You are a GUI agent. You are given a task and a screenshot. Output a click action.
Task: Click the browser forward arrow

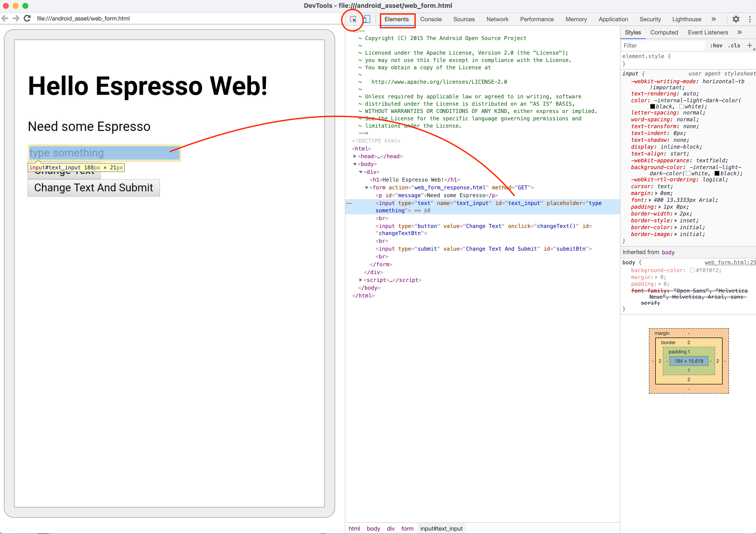pyautogui.click(x=16, y=19)
